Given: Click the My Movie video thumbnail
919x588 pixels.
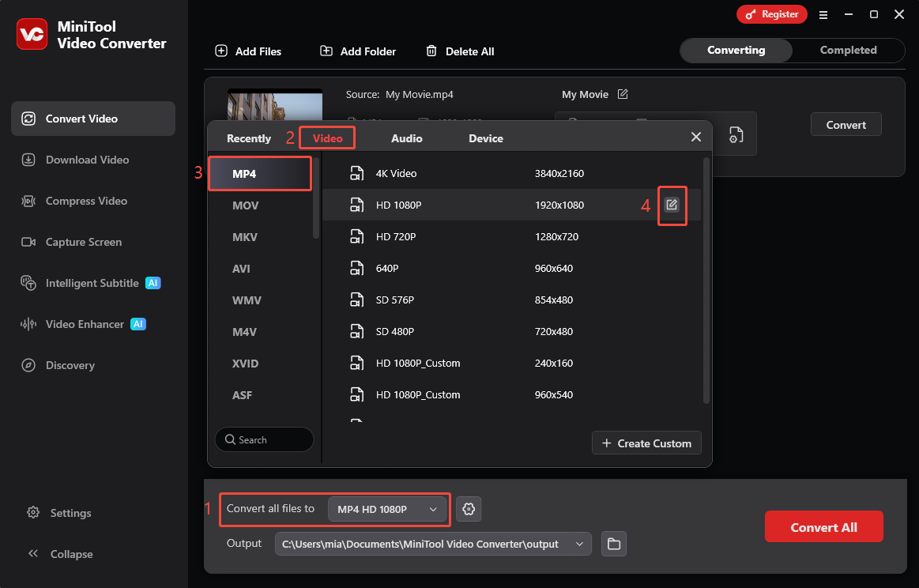Looking at the screenshot, I should point(275,105).
